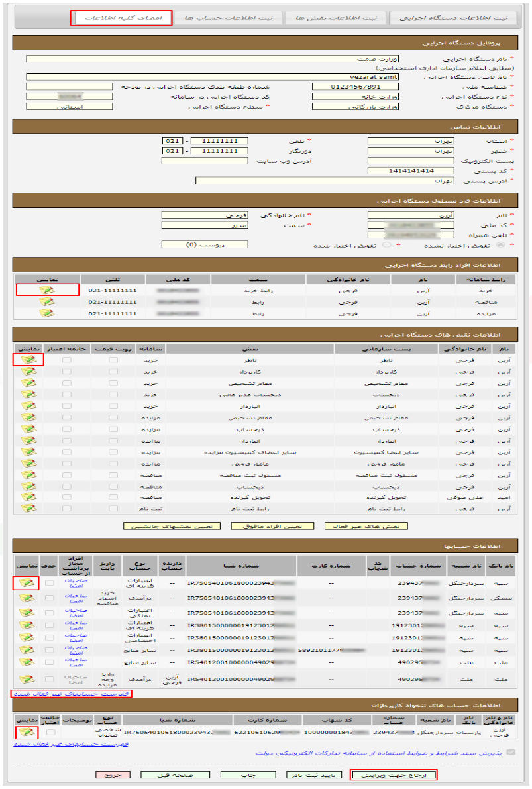Click the ارجاع جهت ویرایش button
This screenshot has height=789, width=532.
393,775
